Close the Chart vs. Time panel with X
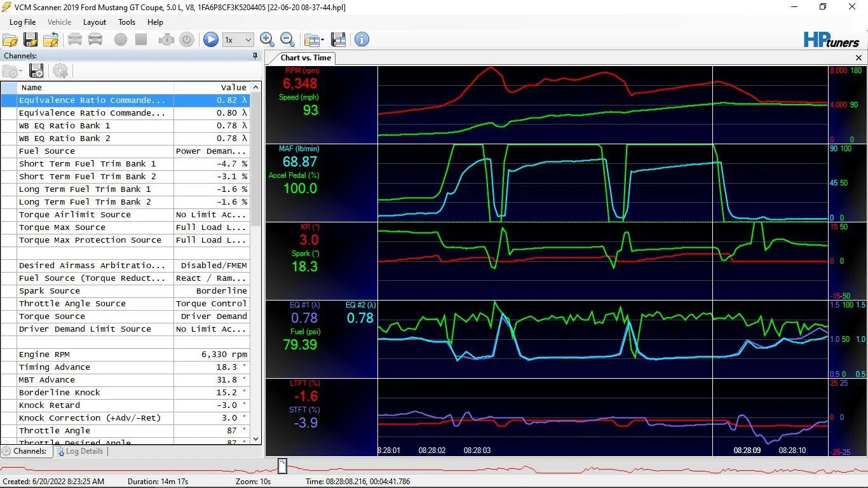Screen dimensions: 868x488 pos(859,58)
